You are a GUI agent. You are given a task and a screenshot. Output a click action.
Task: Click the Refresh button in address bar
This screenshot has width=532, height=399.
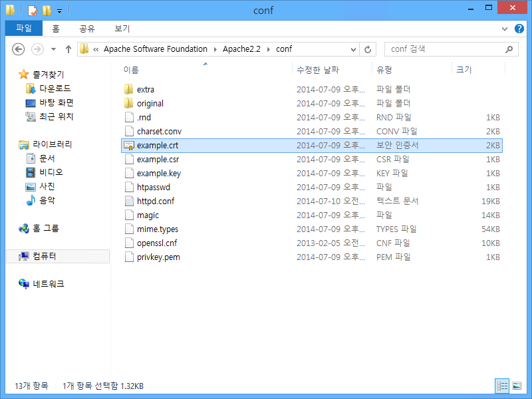click(x=368, y=49)
